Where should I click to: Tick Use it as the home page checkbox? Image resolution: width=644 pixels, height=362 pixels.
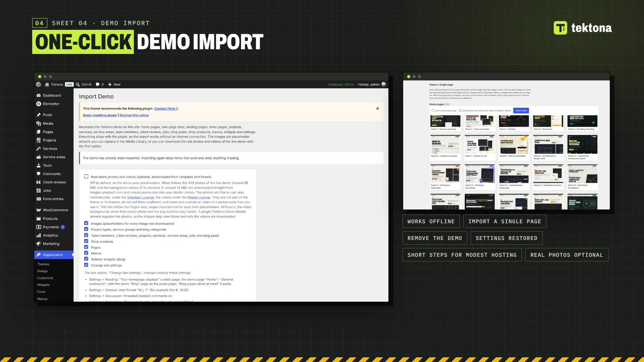pos(433,111)
